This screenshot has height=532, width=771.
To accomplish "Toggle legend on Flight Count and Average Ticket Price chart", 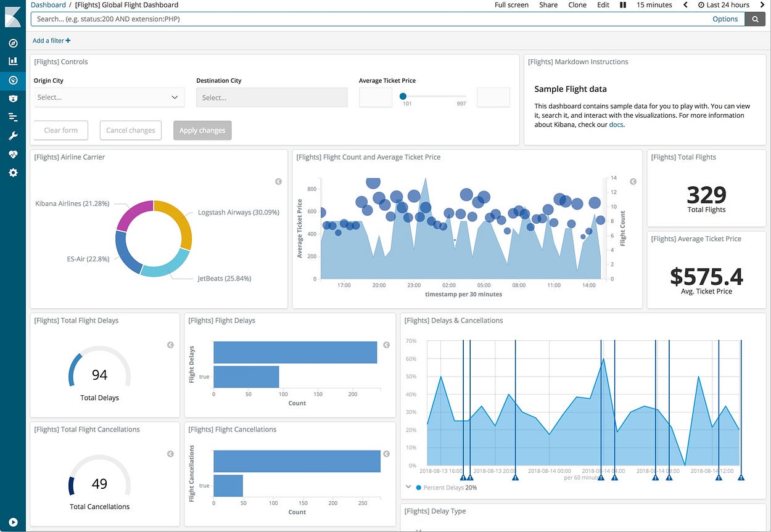I will click(x=633, y=181).
